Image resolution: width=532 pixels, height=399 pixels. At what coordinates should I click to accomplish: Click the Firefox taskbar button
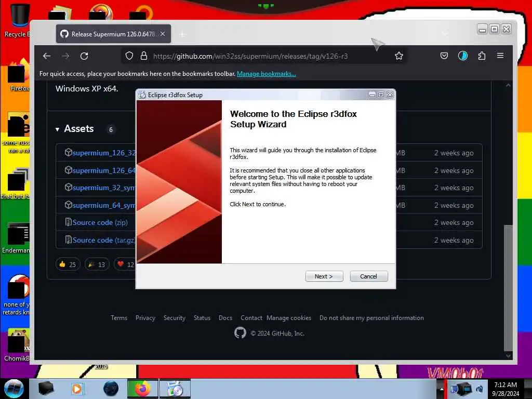(142, 389)
